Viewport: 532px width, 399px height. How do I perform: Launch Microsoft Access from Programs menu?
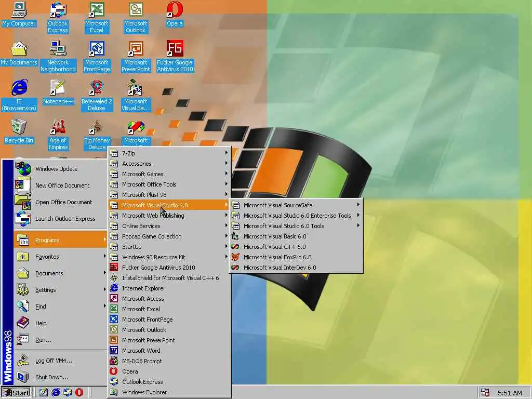(169, 299)
